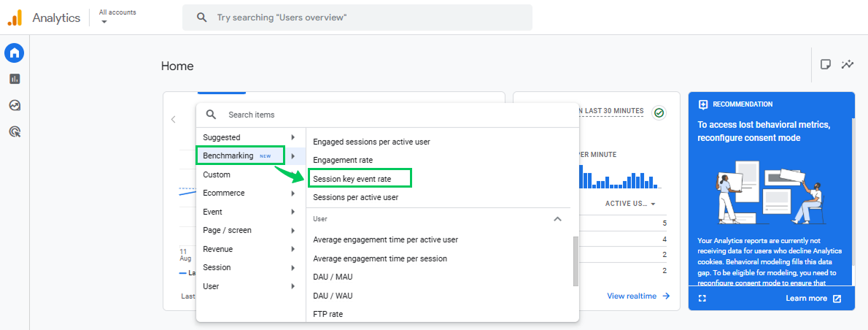
Task: Click Learn more on recommendation card
Action: (x=806, y=299)
